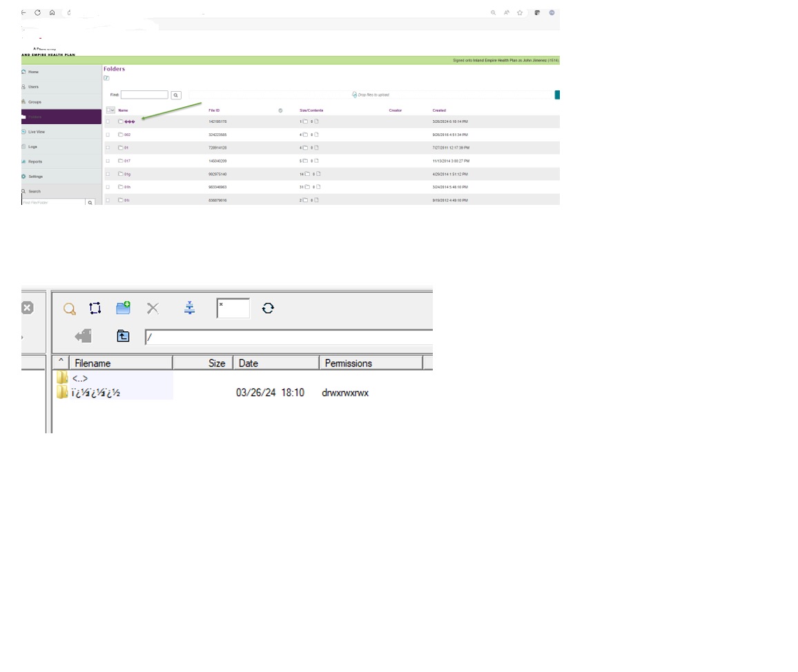Check the box for folder 002
This screenshot has width=798, height=672.
coord(108,135)
